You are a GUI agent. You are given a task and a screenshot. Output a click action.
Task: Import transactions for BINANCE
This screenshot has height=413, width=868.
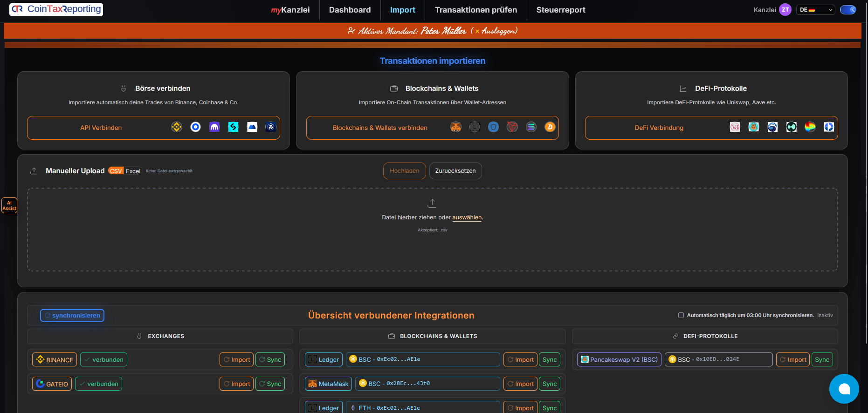[237, 359]
